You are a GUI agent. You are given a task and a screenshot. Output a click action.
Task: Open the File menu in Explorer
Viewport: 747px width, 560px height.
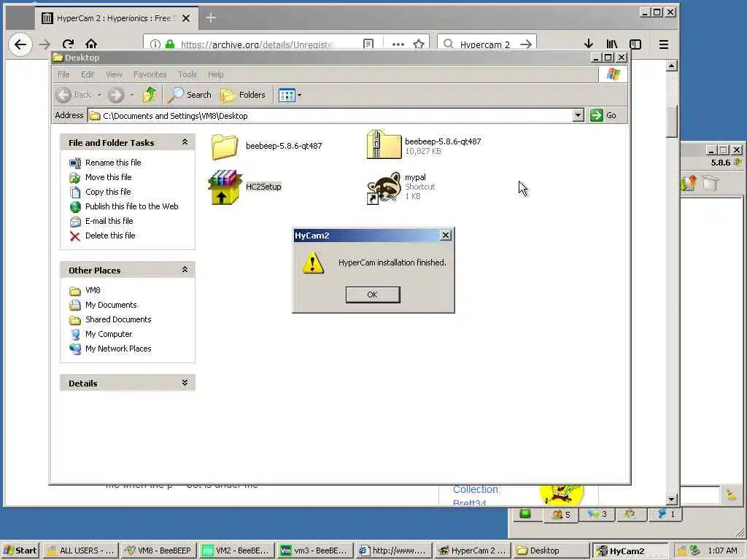[x=63, y=74]
